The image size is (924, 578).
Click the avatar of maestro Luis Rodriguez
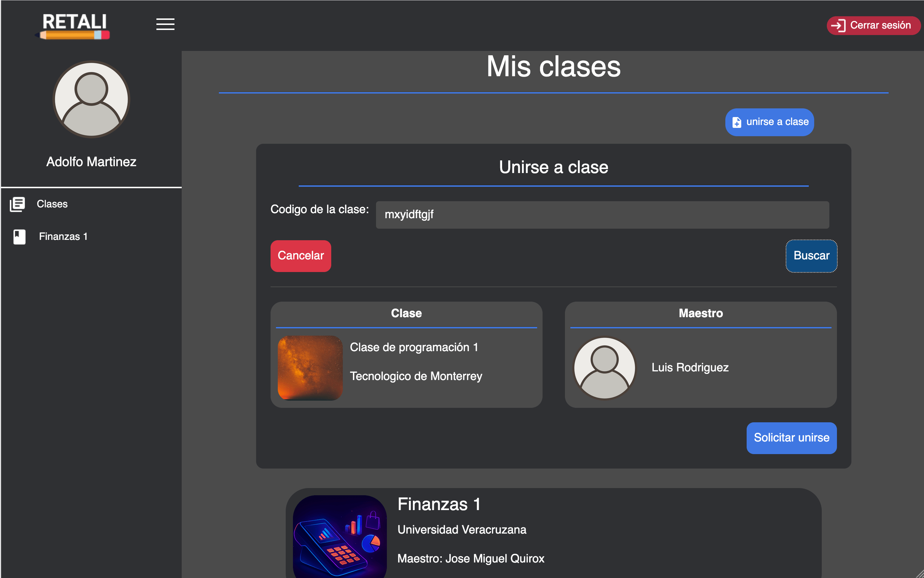coord(605,367)
